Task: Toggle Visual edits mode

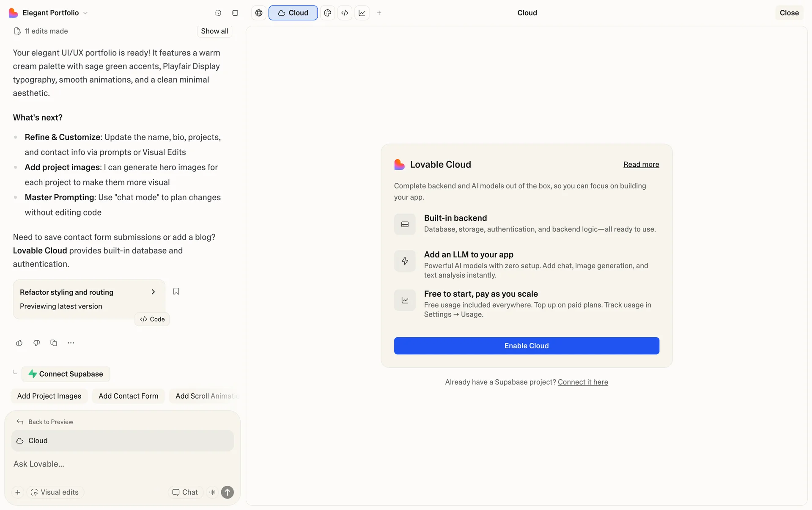Action: [55, 492]
